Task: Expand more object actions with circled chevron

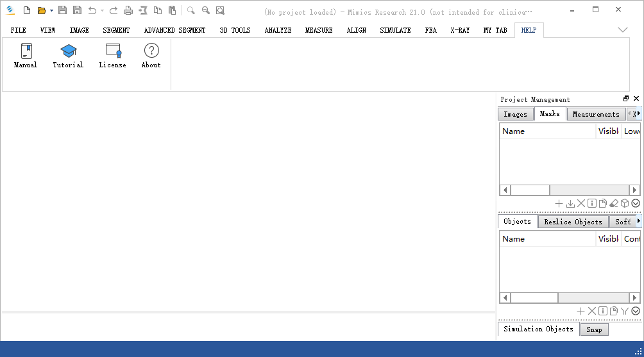Action: click(636, 311)
